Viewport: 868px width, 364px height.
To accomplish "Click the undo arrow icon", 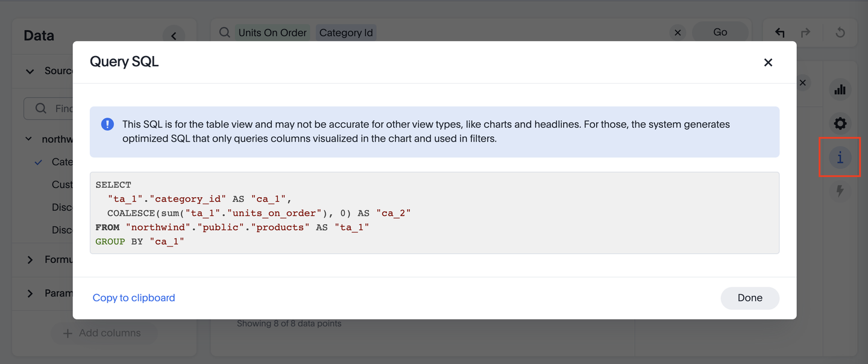I will pos(780,33).
